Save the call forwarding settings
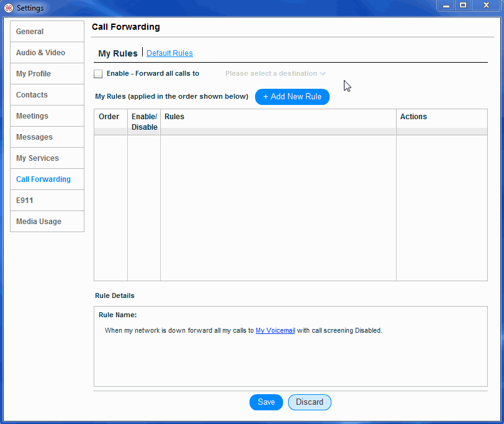Screen dimensions: 504x424 [x=266, y=402]
